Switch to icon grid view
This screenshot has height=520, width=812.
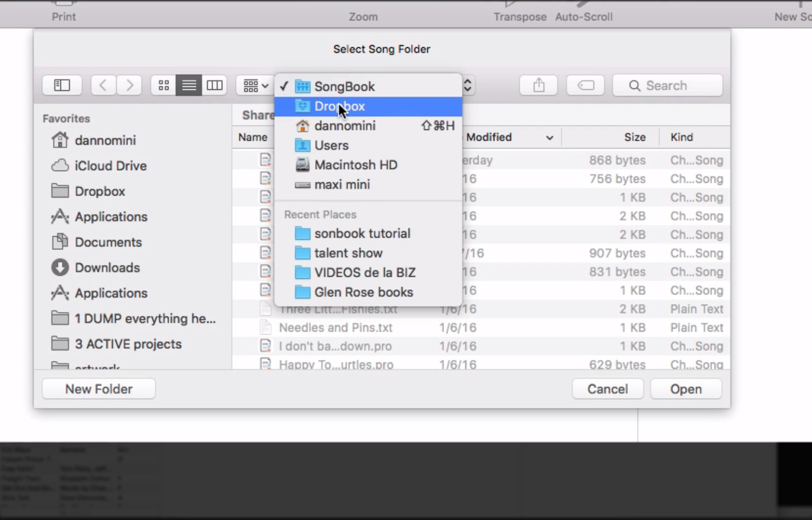tap(164, 85)
